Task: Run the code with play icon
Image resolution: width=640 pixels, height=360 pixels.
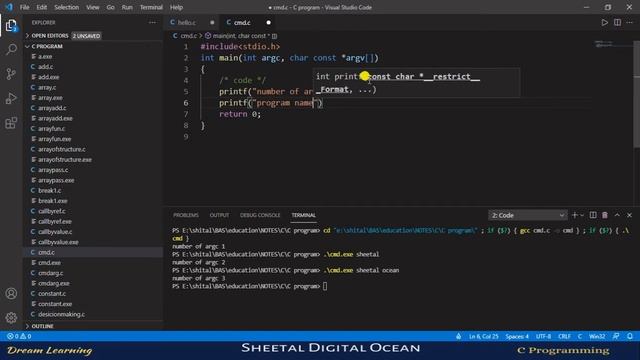Action: click(604, 22)
